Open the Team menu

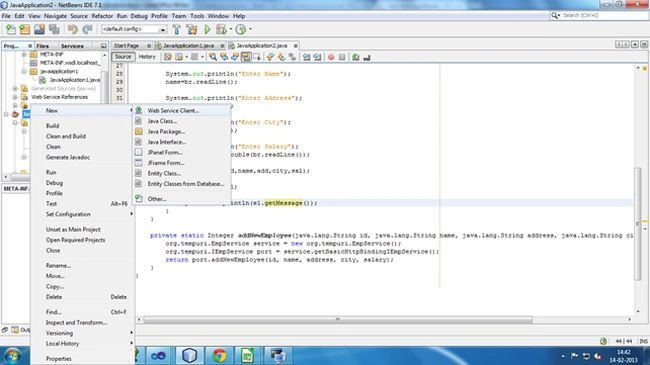point(179,16)
